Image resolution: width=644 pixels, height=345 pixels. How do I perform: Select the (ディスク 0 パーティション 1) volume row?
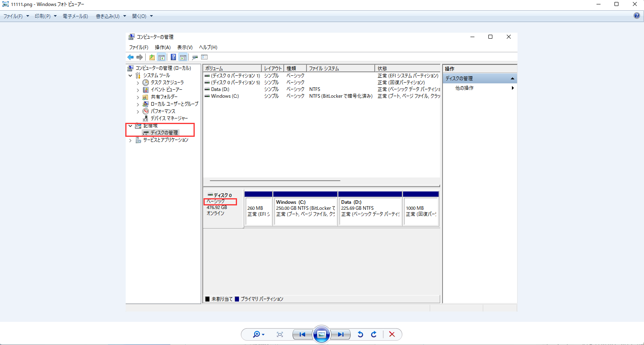(x=322, y=76)
